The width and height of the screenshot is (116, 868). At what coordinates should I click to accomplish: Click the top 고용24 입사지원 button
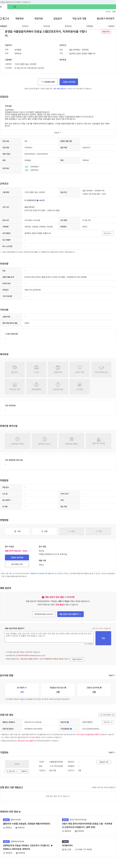click(69, 82)
